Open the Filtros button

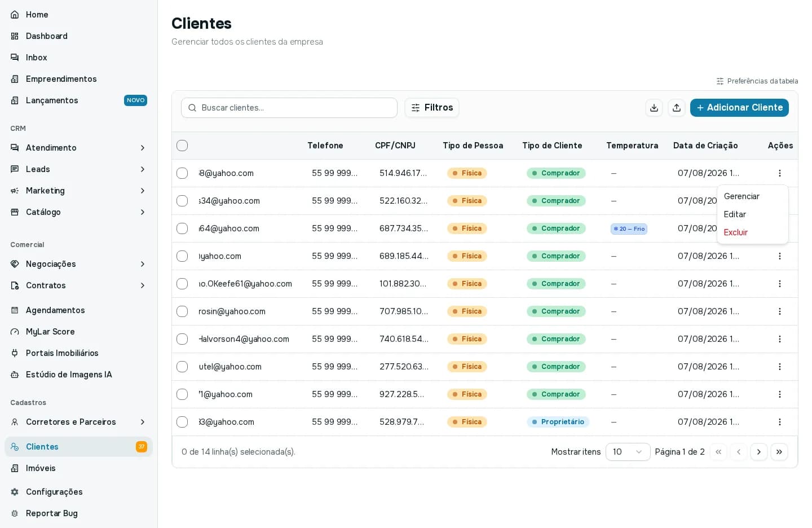click(x=432, y=108)
